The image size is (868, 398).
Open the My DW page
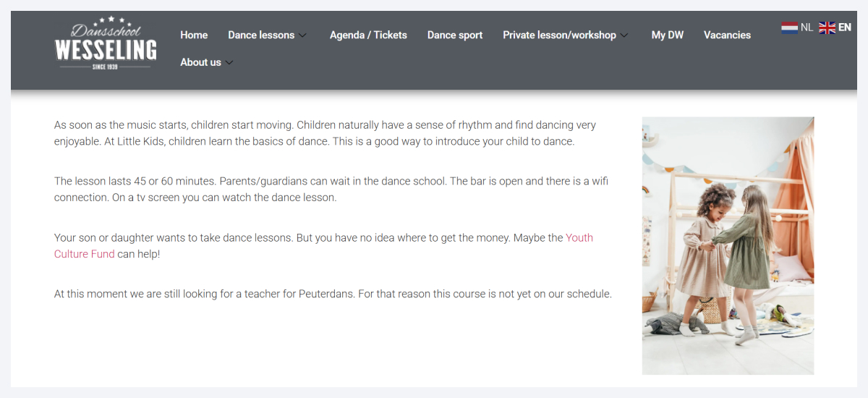pos(667,35)
